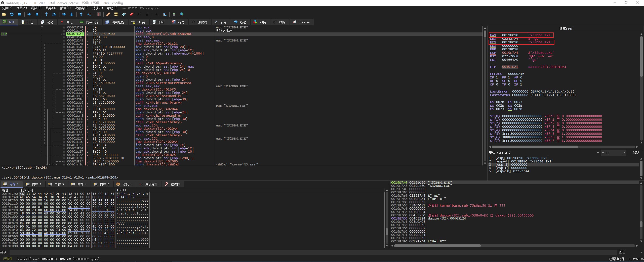The width and height of the screenshot is (644, 262).
Task: Open the Scylla plugin icon
Action: [x=99, y=14]
